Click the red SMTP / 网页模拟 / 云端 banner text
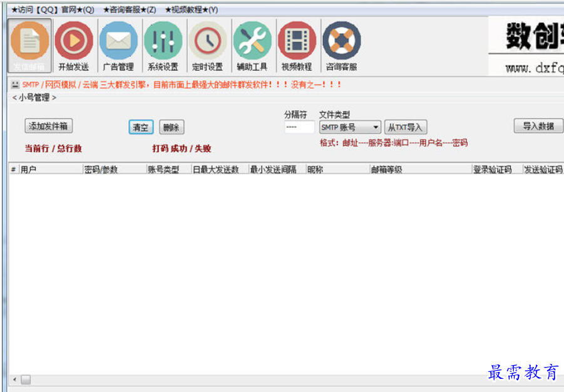The height and width of the screenshot is (392, 564). coord(182,85)
